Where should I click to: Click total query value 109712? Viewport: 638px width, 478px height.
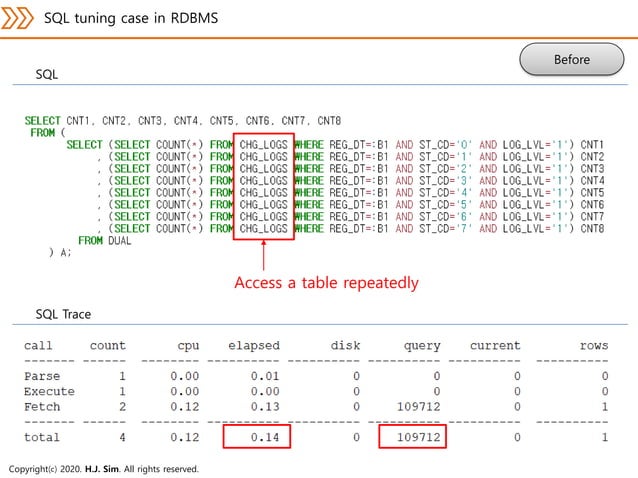(x=419, y=437)
